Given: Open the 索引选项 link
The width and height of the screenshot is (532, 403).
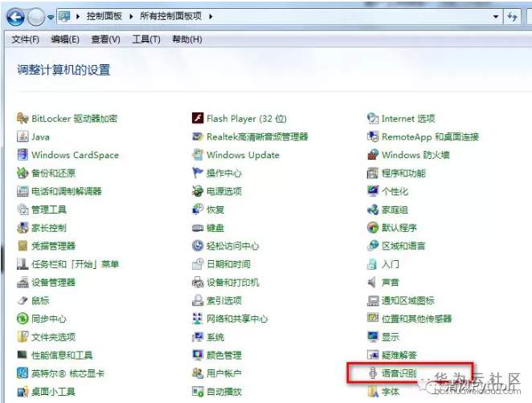Looking at the screenshot, I should [224, 300].
